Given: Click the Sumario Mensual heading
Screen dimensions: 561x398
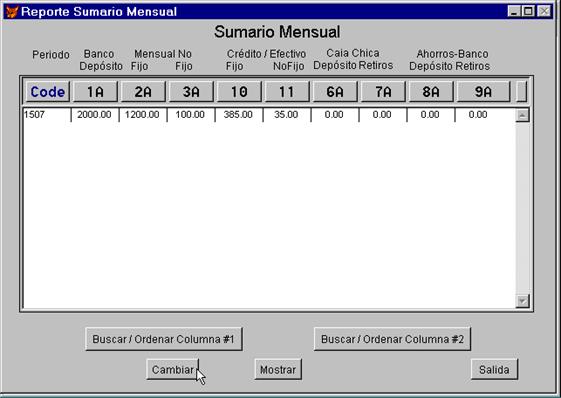Looking at the screenshot, I should tap(277, 32).
